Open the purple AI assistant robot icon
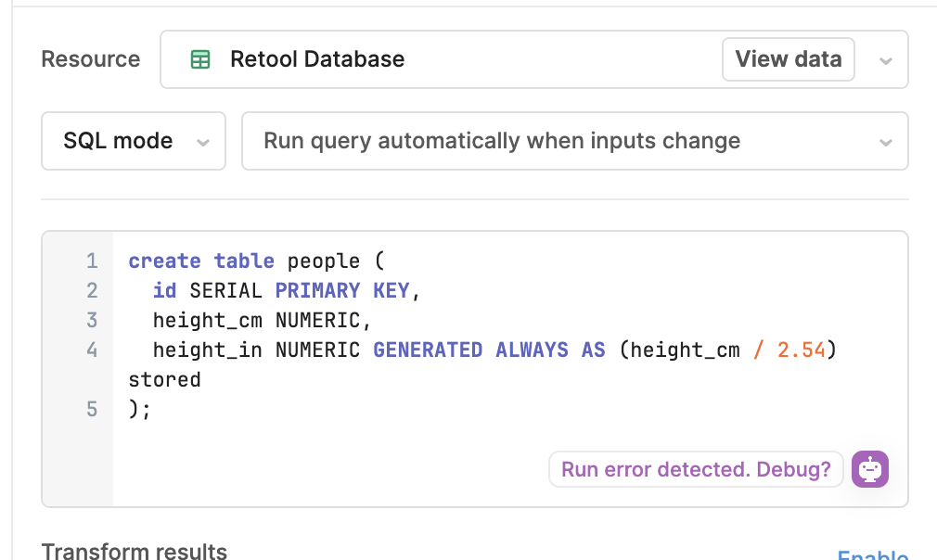This screenshot has width=937, height=560. 869,469
